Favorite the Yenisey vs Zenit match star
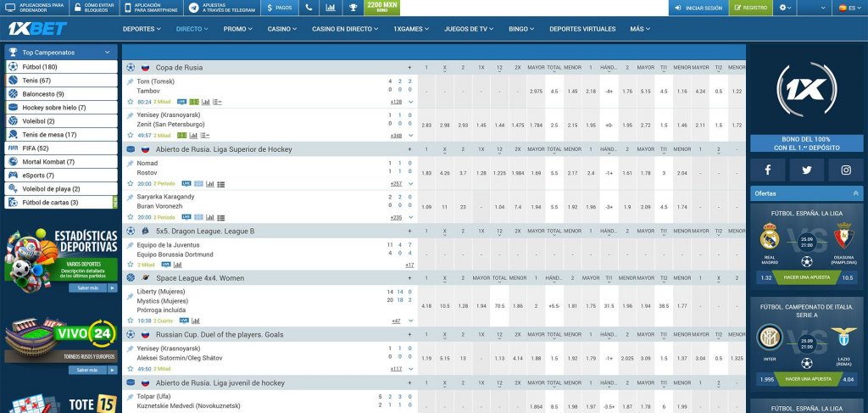Screen dimensions: 868x413 (130, 135)
